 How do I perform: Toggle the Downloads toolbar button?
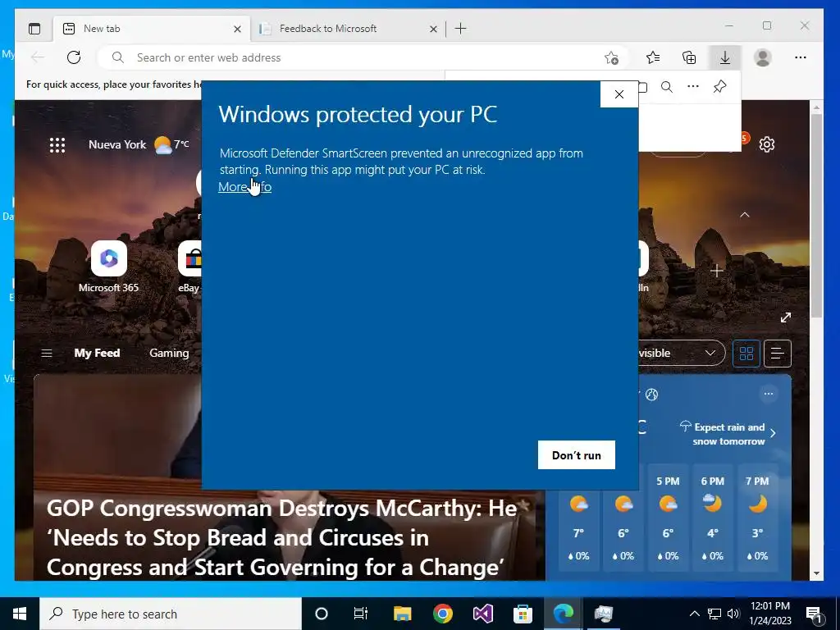coord(725,57)
